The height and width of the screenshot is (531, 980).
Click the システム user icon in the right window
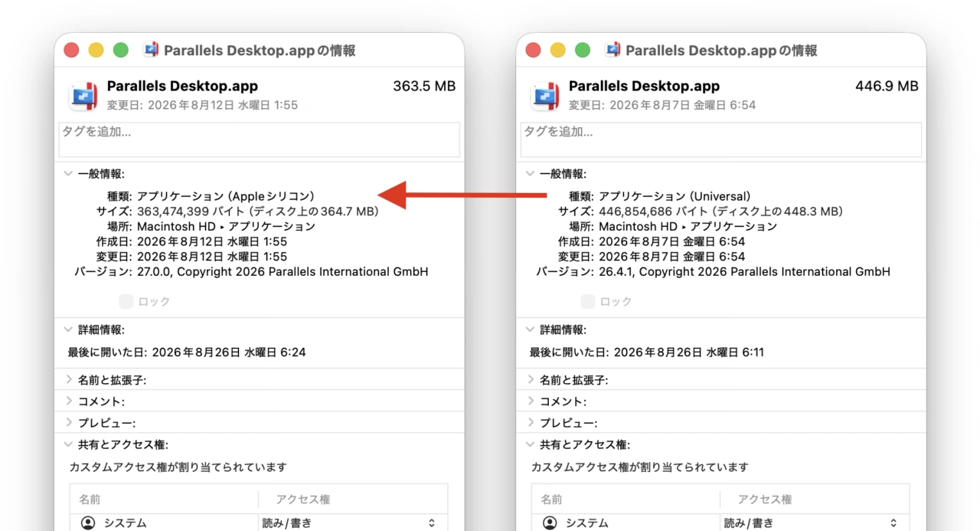(550, 523)
